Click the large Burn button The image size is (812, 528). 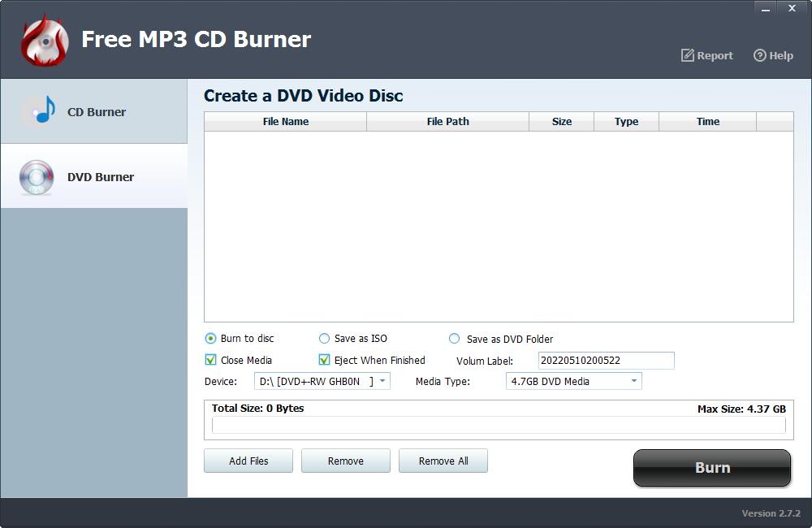click(712, 468)
